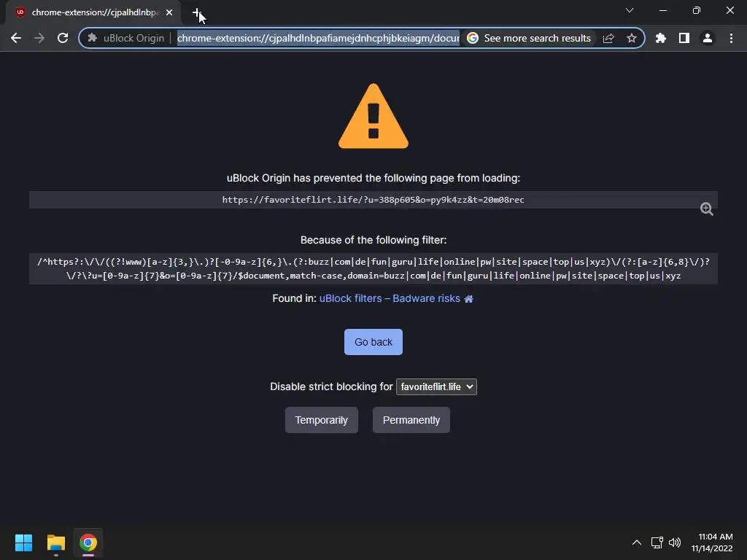Open the Chrome three-dot menu
The width and height of the screenshot is (747, 560).
point(731,38)
